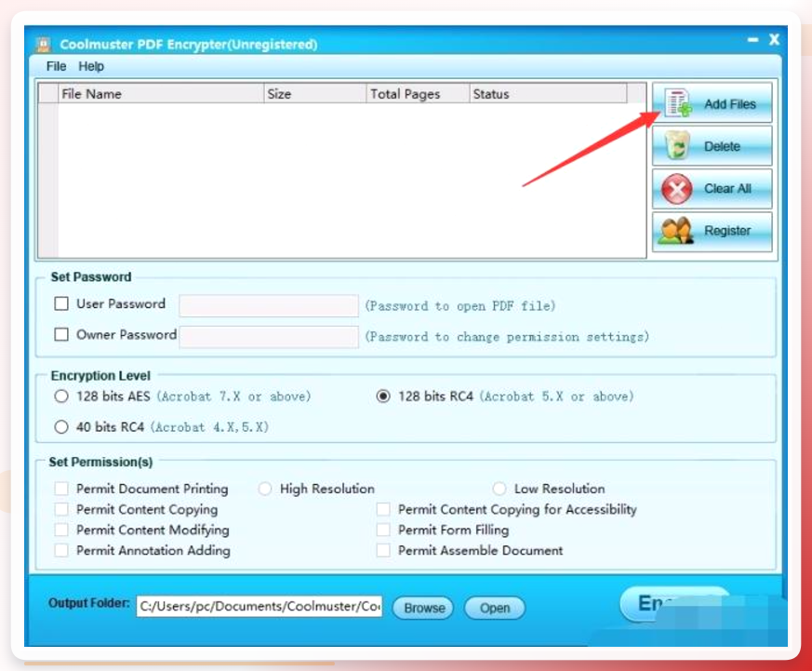The width and height of the screenshot is (812, 671).
Task: Check Permit Content Copying for Accessibility
Action: click(383, 509)
